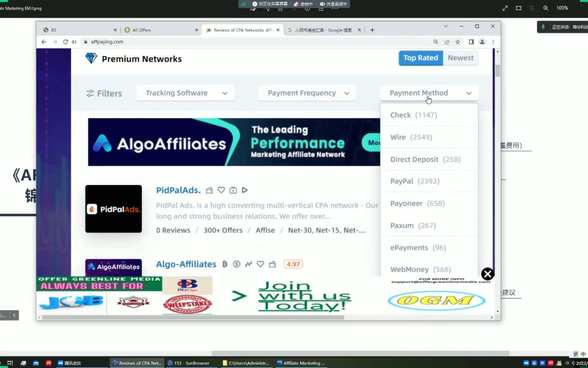The width and height of the screenshot is (588, 368).
Task: Click the camera icon next to PidPalAds
Action: point(233,190)
